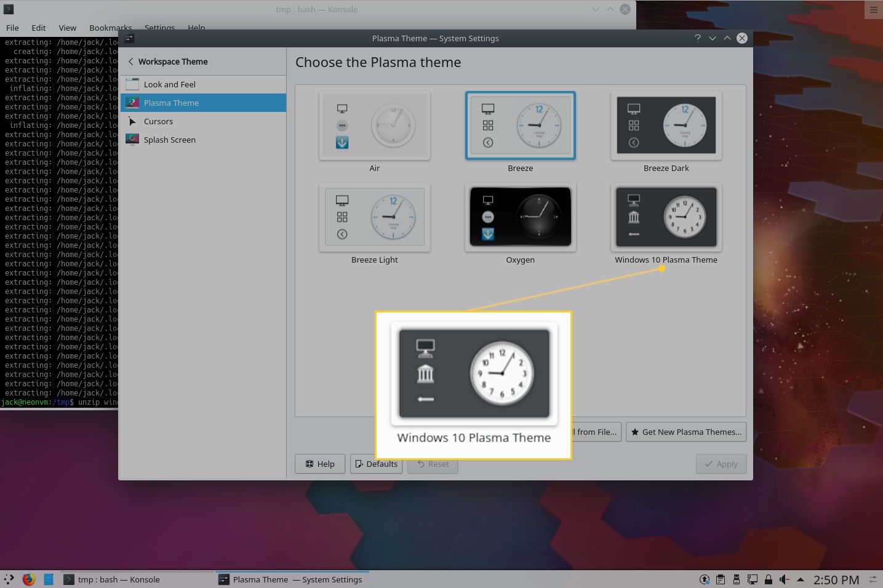Screen dimensions: 883x588
Task: Select Plasma Theme in the sidebar
Action: pos(202,103)
